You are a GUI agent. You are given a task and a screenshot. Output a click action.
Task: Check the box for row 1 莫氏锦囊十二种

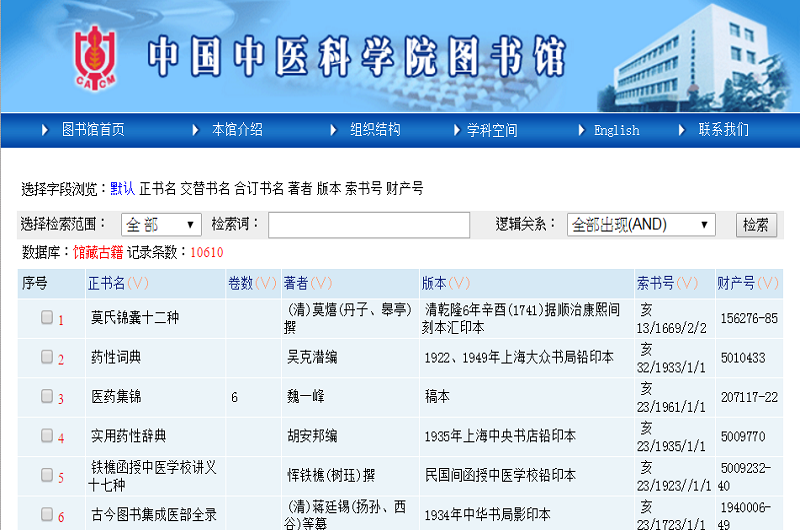click(47, 317)
